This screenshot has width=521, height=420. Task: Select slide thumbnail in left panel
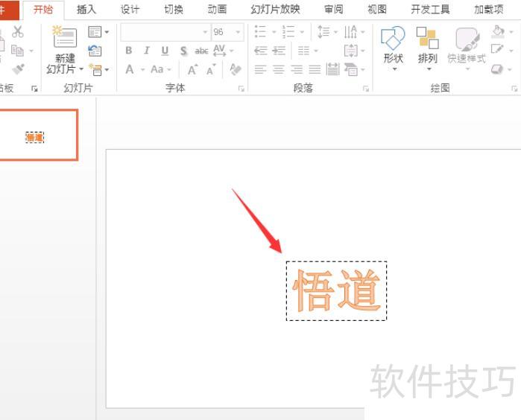pos(38,135)
